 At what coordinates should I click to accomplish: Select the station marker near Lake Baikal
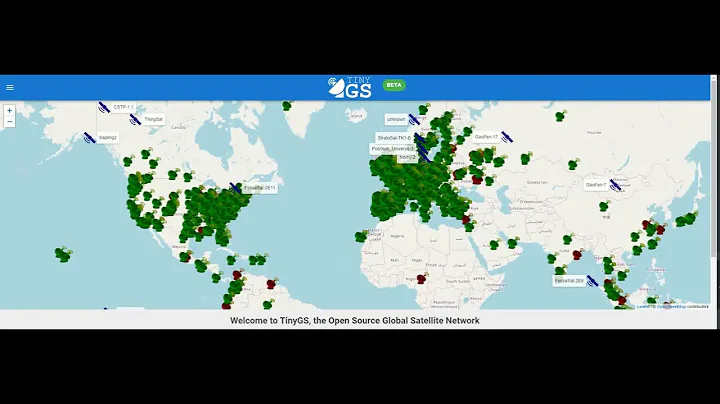574,164
